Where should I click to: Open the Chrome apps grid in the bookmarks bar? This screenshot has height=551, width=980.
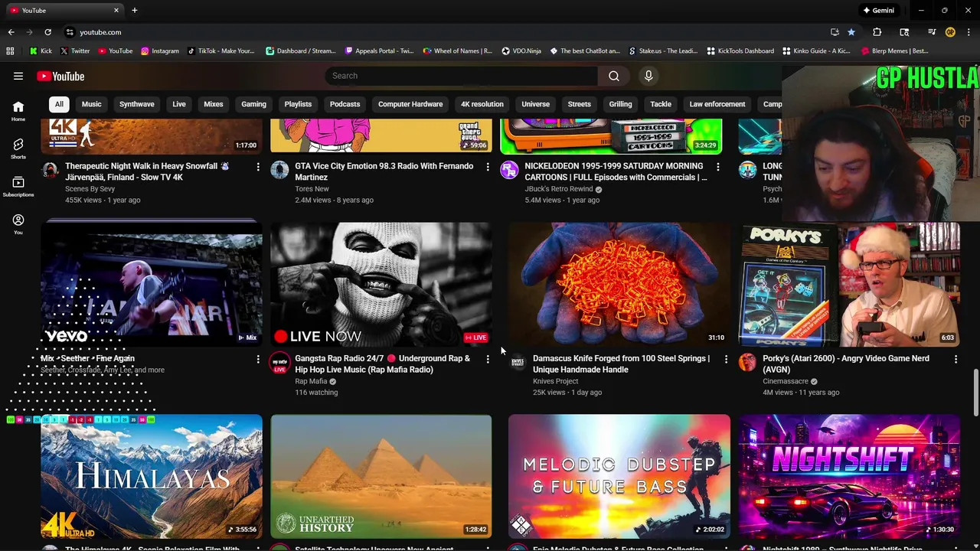(x=10, y=51)
